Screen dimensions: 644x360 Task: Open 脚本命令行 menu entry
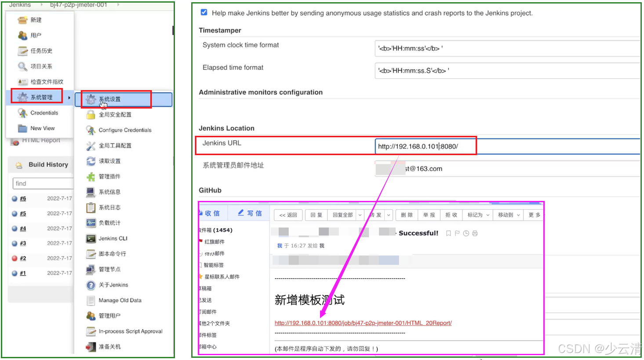coord(112,254)
